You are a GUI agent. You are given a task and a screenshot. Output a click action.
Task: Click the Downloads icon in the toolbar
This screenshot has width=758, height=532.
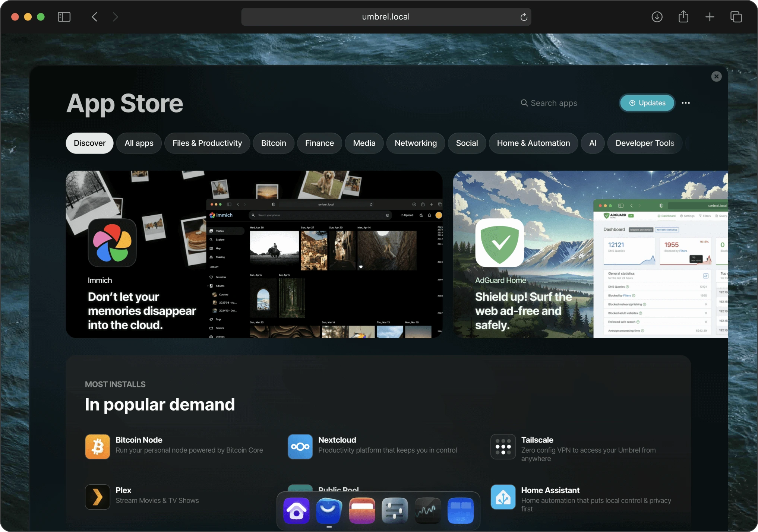click(x=657, y=17)
